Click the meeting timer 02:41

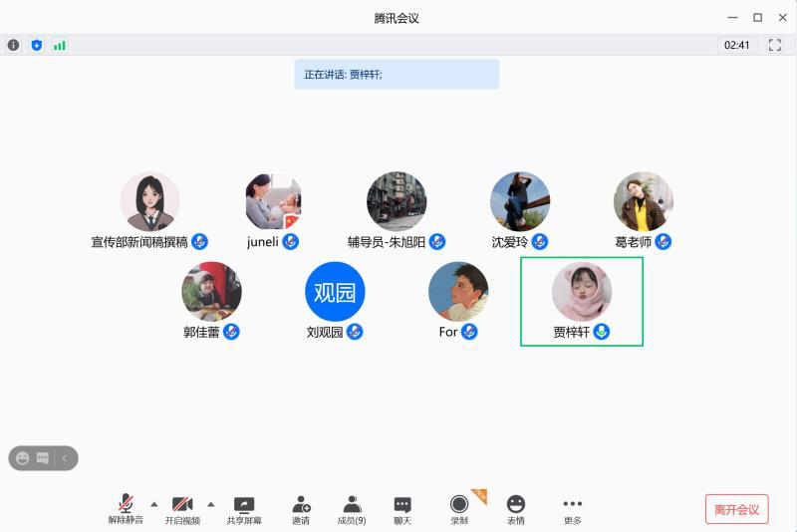pos(736,45)
